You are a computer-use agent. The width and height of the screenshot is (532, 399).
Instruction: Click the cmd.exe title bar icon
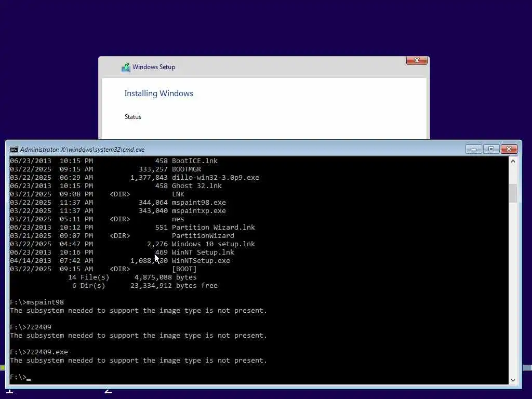(14, 150)
